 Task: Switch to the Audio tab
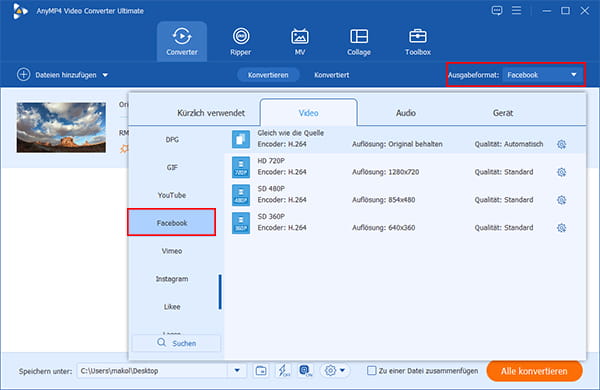406,113
